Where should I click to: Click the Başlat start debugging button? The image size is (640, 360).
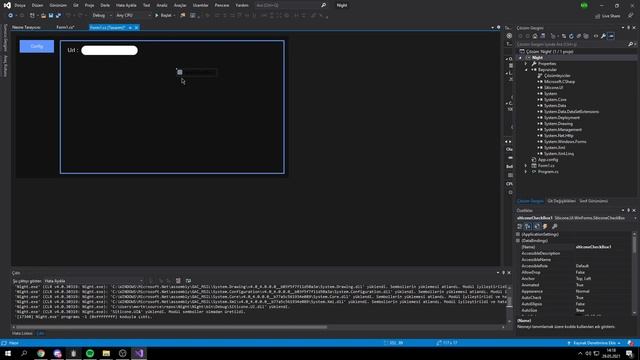(163, 16)
